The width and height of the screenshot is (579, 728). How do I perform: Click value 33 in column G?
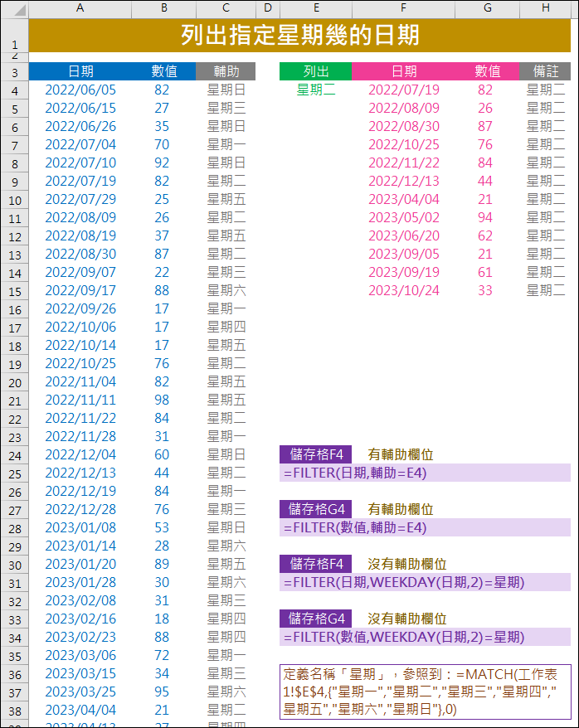click(485, 290)
